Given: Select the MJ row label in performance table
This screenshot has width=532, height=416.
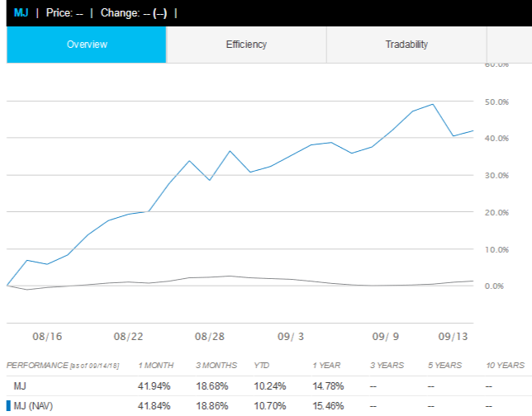Looking at the screenshot, I should tap(20, 385).
